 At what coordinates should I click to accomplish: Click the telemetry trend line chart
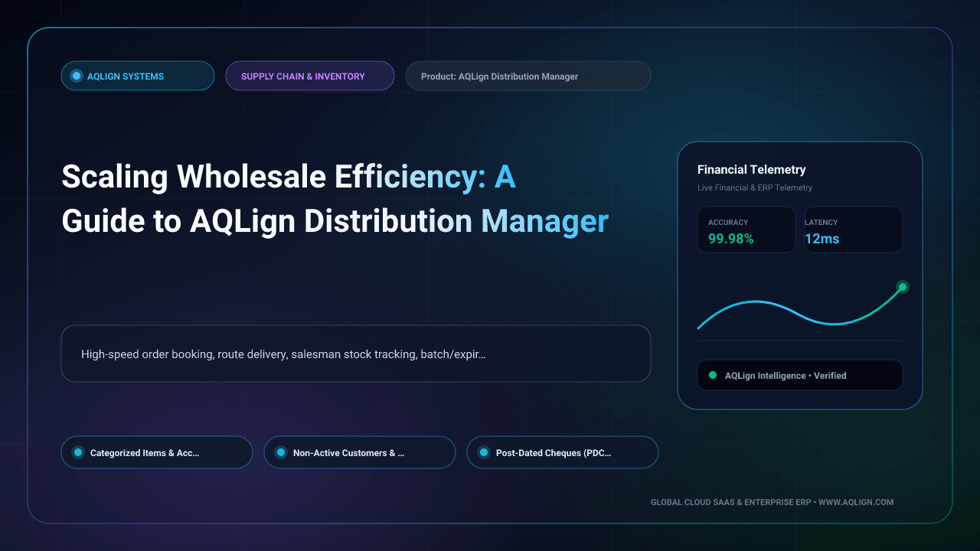[800, 306]
